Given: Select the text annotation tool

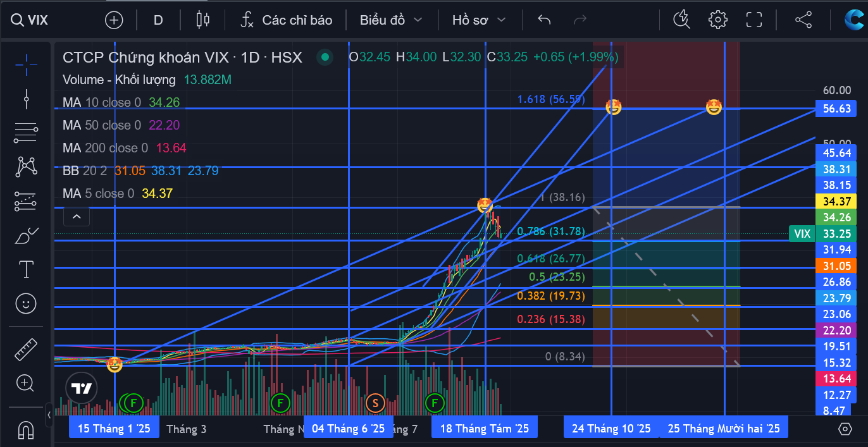Looking at the screenshot, I should pyautogui.click(x=26, y=270).
